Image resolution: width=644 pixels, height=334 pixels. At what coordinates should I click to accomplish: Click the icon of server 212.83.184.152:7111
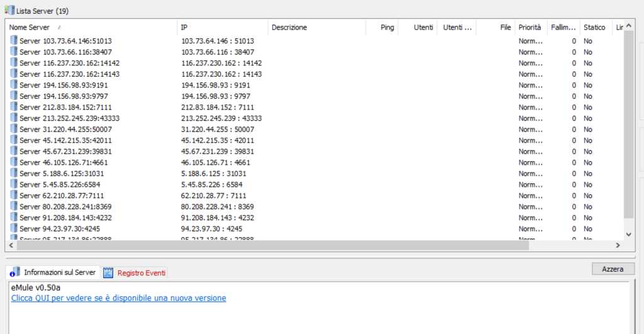coord(14,107)
